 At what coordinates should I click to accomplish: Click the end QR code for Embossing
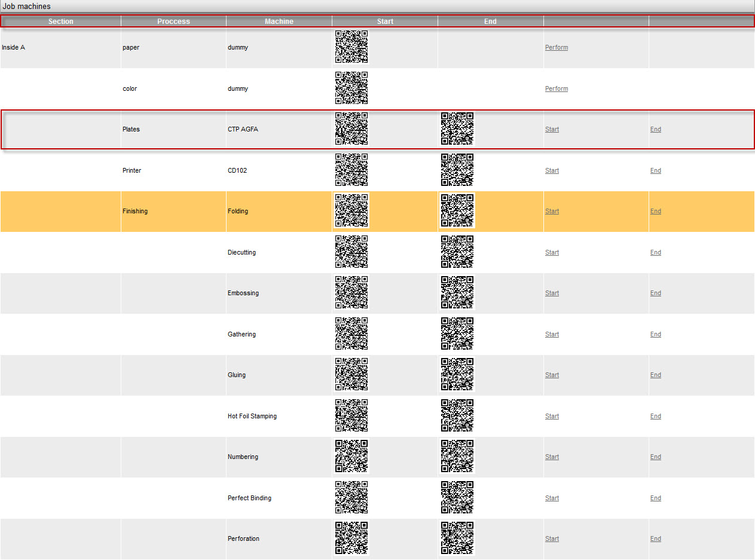click(457, 292)
